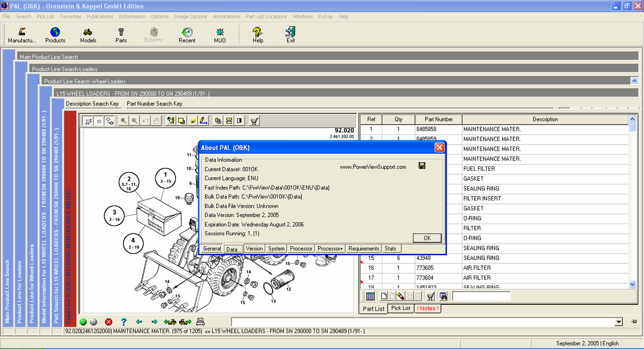Click the half-black contrast layout icon
Image resolution: width=644 pixels, height=349 pixels.
[239, 121]
